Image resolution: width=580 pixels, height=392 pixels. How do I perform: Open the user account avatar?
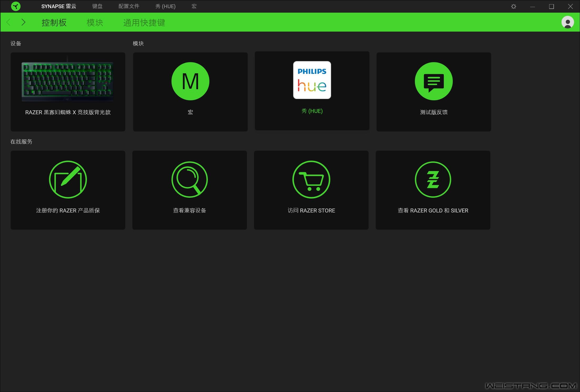[x=568, y=22]
